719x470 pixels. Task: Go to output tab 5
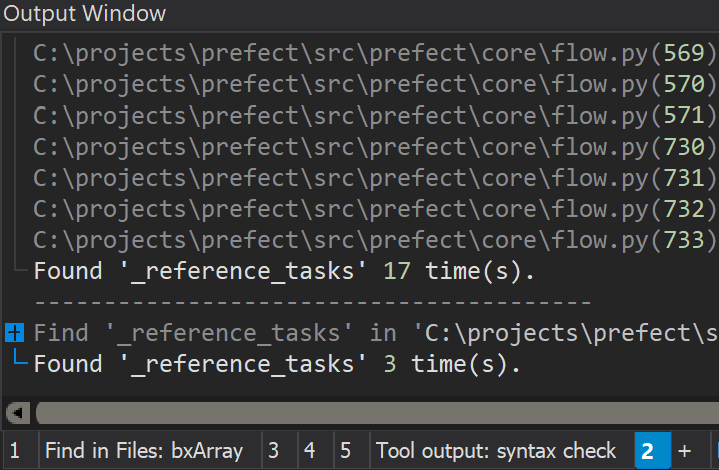click(x=346, y=450)
